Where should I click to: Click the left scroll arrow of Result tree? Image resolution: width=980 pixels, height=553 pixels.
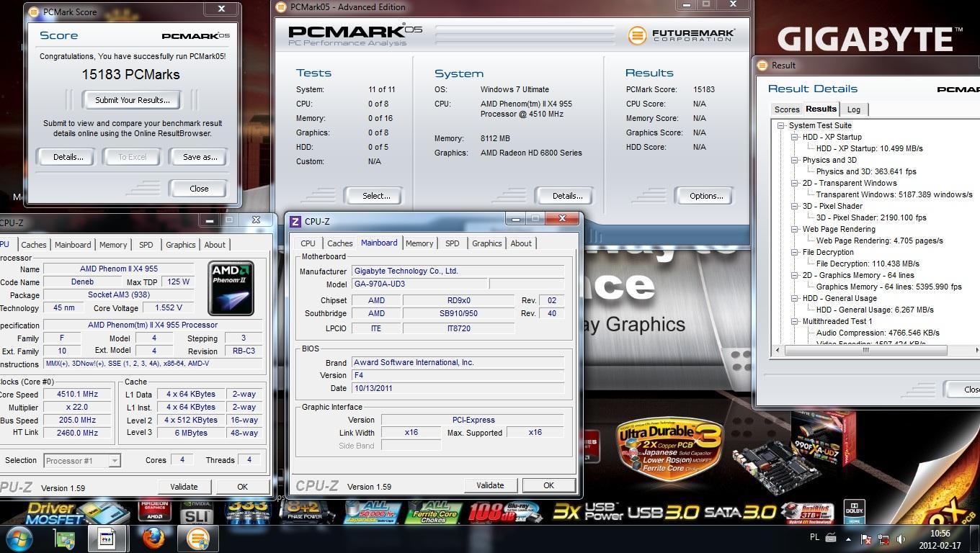tap(778, 351)
